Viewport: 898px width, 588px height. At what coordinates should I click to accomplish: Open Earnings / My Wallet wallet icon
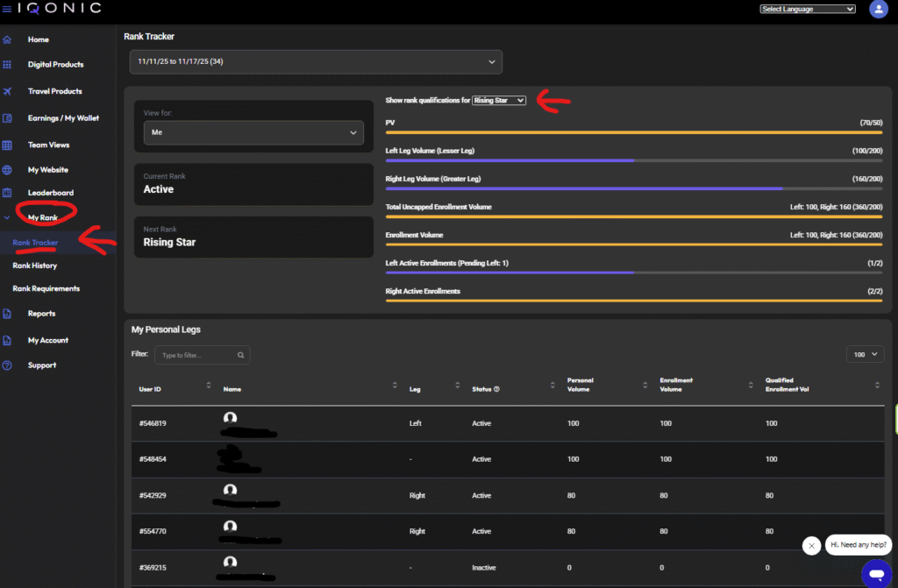[8, 117]
